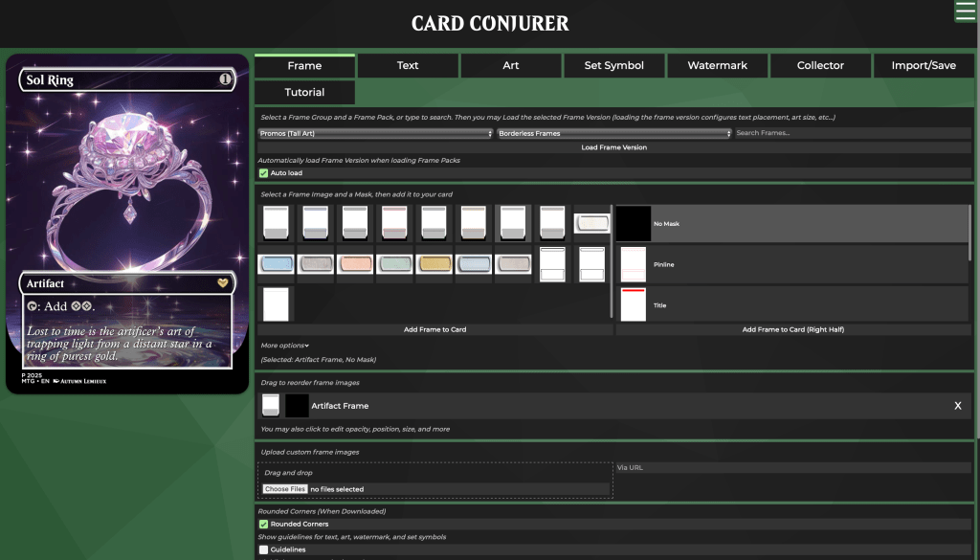Screen dimensions: 980x560
Task: Open the Import/Save tab
Action: click(923, 66)
